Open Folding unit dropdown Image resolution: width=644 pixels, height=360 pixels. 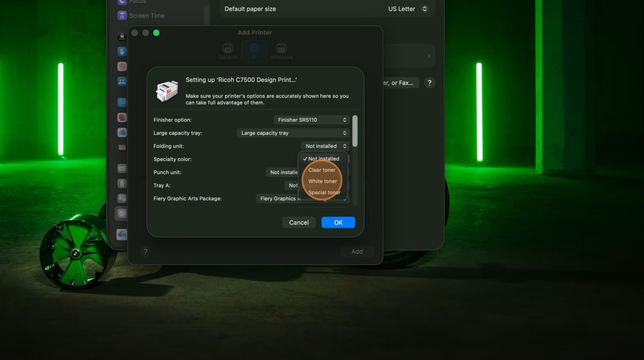pyautogui.click(x=325, y=146)
